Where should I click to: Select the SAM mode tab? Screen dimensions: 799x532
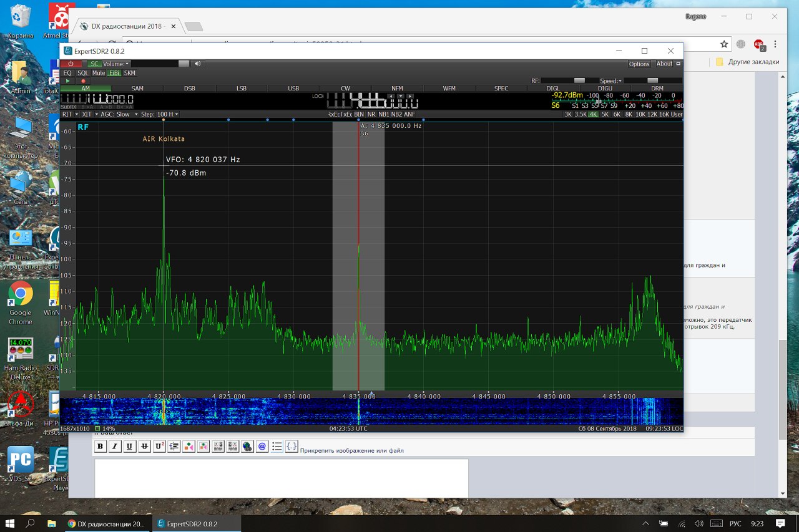[137, 89]
